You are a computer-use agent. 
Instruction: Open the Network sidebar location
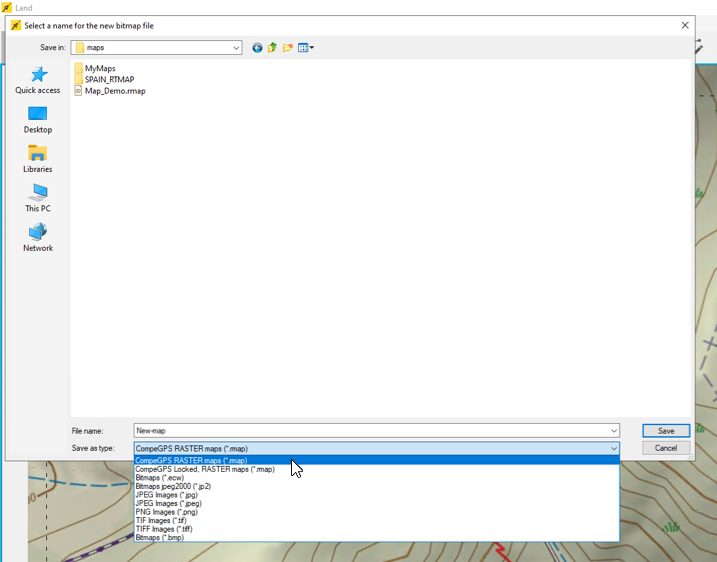(37, 238)
